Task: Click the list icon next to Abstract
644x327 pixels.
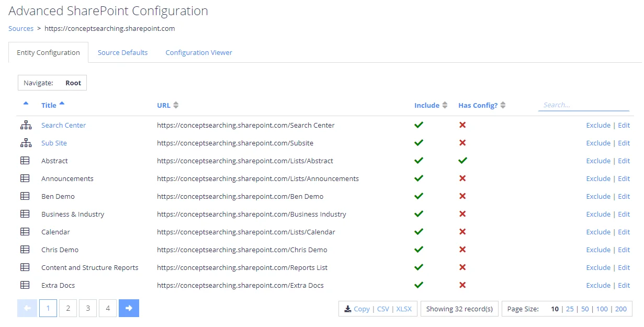Action: coord(25,161)
